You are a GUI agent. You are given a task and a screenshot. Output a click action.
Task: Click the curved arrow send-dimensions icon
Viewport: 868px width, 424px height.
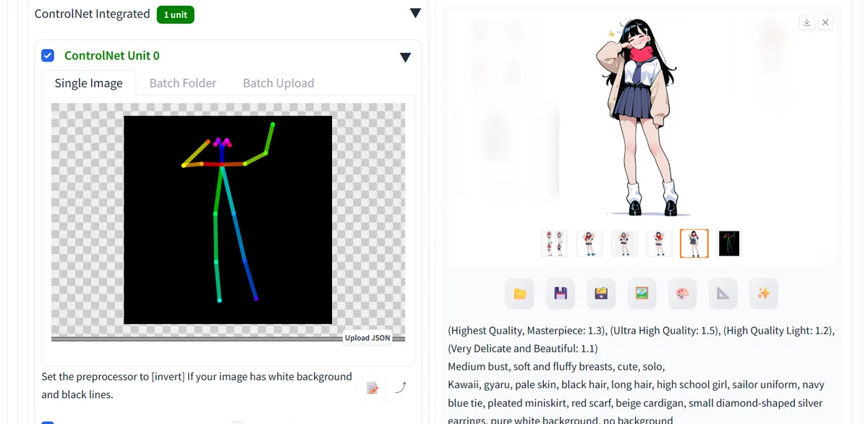[401, 388]
